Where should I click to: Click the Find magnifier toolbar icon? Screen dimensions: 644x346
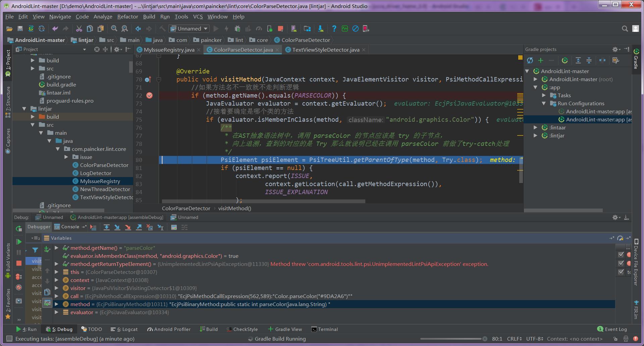114,29
